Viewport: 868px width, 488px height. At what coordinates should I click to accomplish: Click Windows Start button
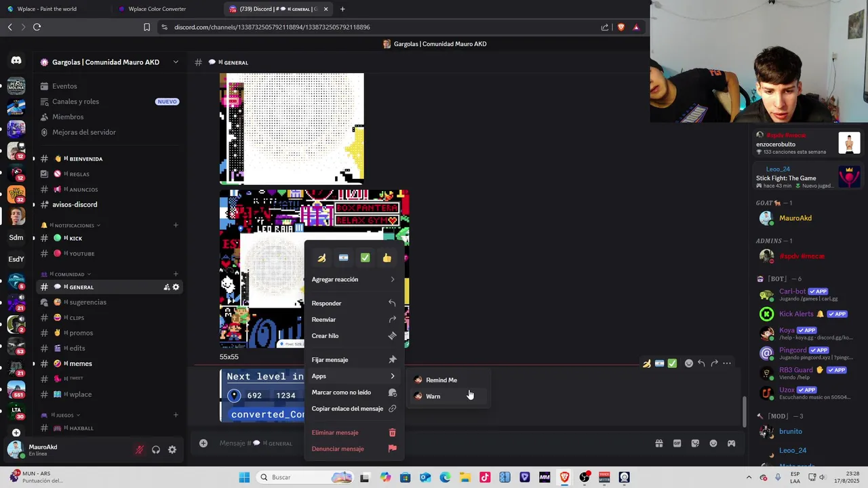coord(244,477)
